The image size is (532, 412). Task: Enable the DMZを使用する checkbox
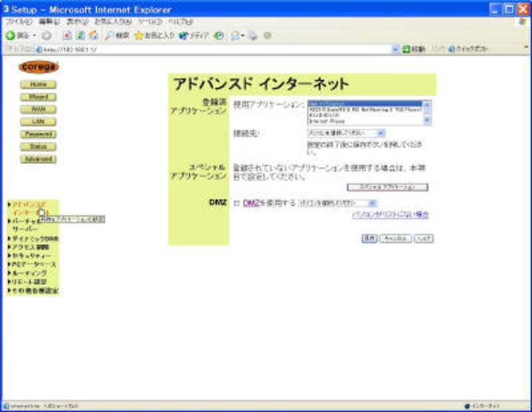pos(237,203)
